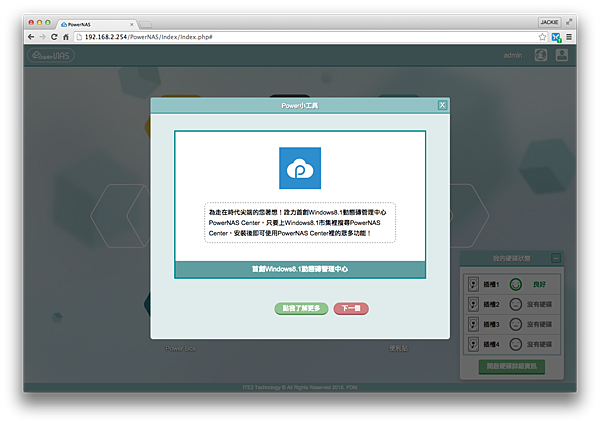Bookmark the page with star icon

[x=542, y=37]
